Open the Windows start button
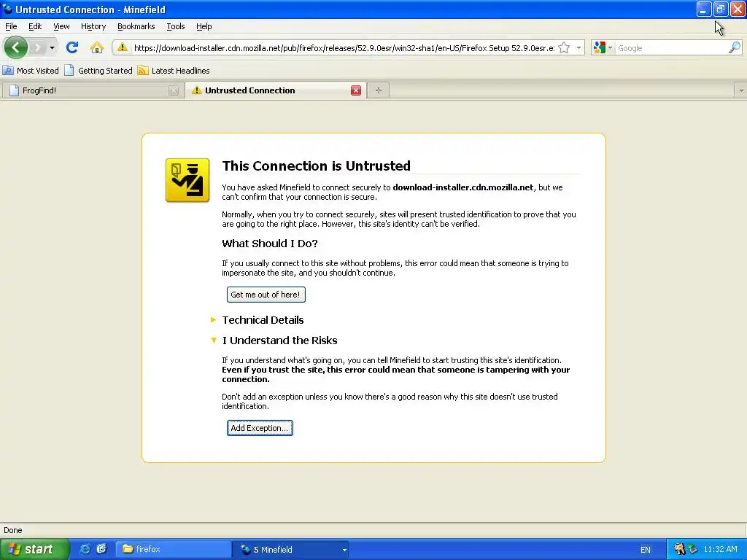The height and width of the screenshot is (560, 747). [x=34, y=549]
